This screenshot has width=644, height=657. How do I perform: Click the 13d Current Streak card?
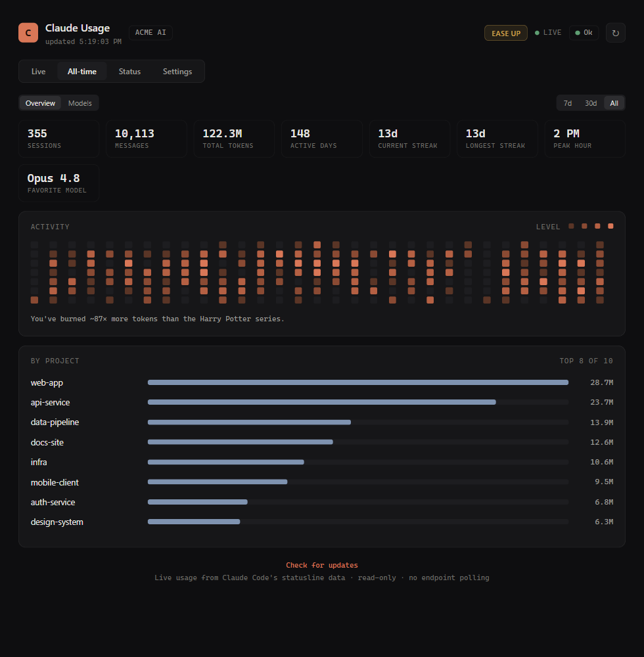pos(410,139)
